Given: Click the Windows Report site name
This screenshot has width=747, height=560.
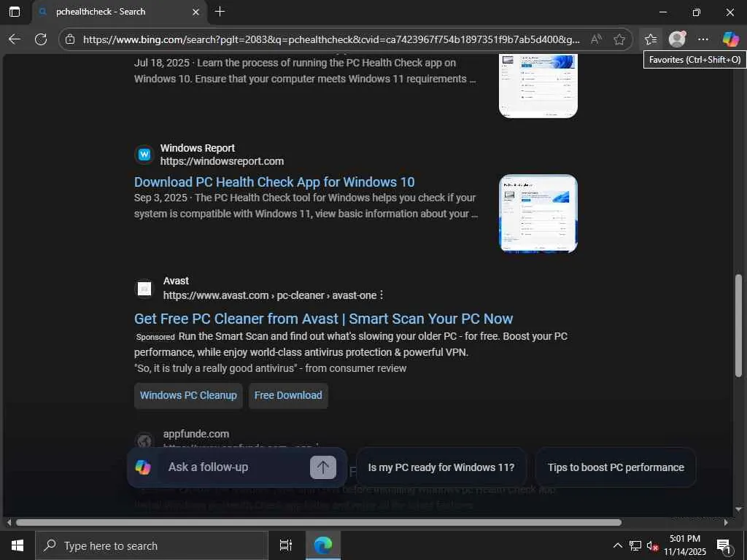Looking at the screenshot, I should [x=198, y=148].
